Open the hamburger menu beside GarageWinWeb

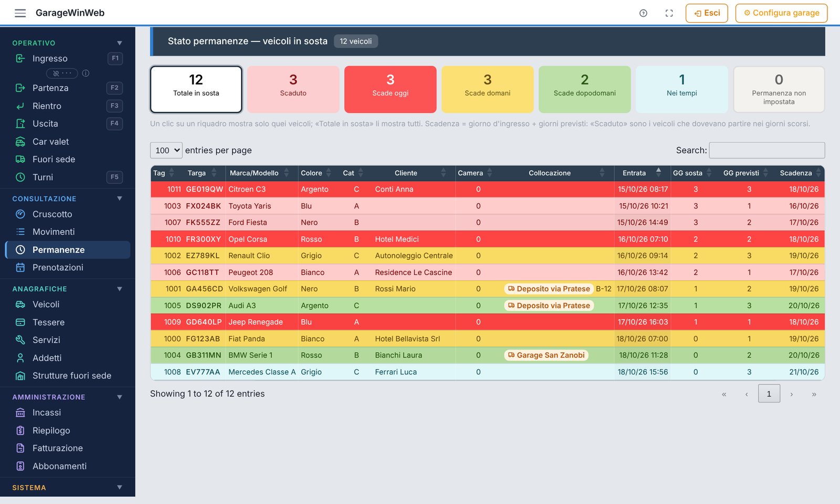(20, 13)
